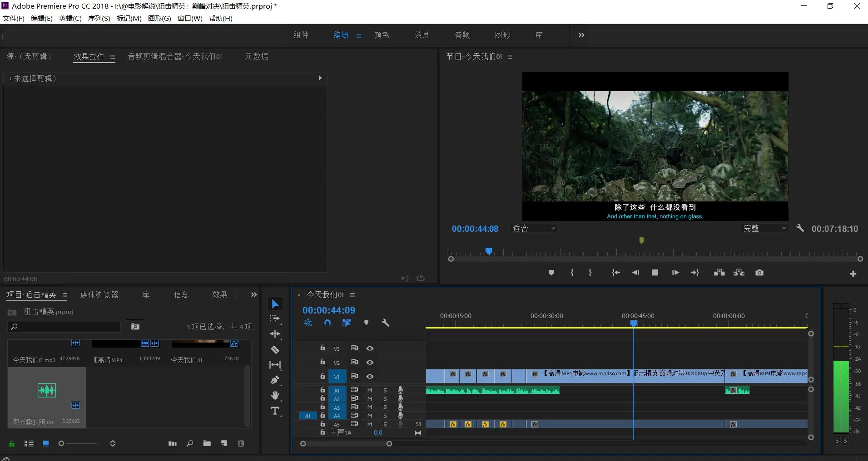Solo audio track A2
The image size is (868, 461).
coord(385,399)
